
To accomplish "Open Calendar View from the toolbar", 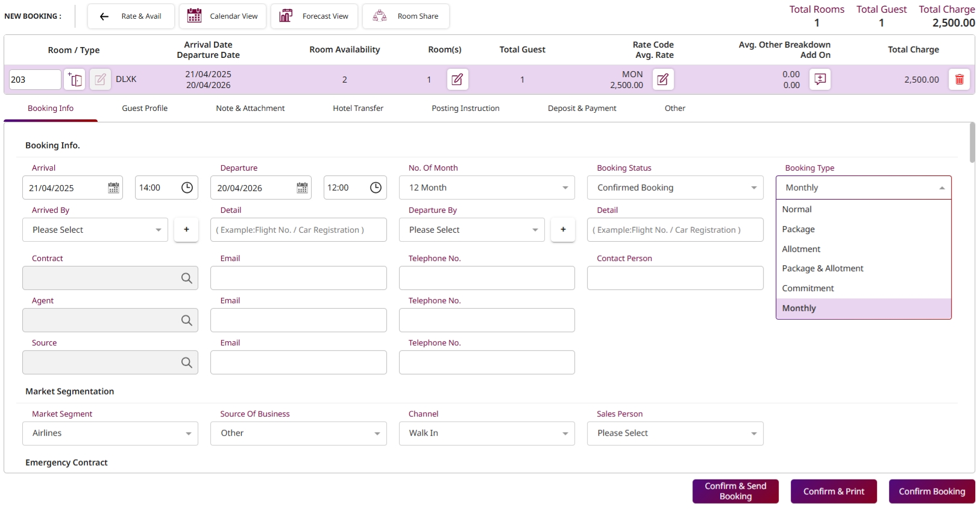I will (222, 16).
